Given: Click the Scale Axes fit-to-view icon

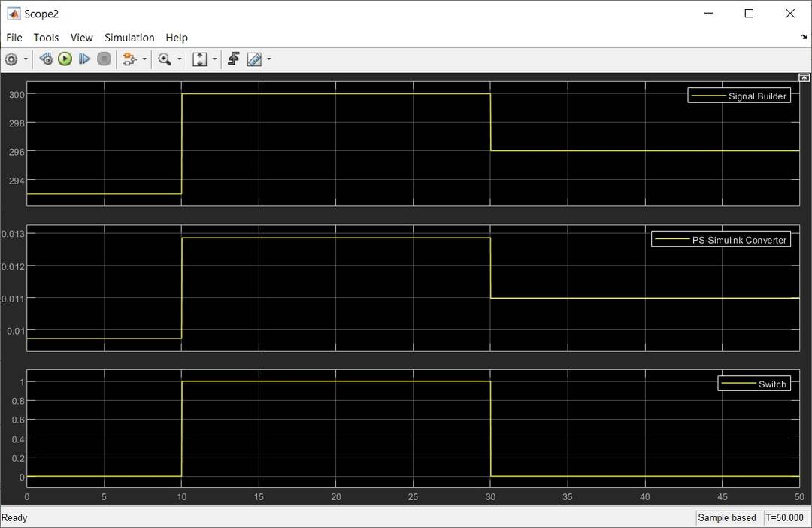Looking at the screenshot, I should pos(198,59).
